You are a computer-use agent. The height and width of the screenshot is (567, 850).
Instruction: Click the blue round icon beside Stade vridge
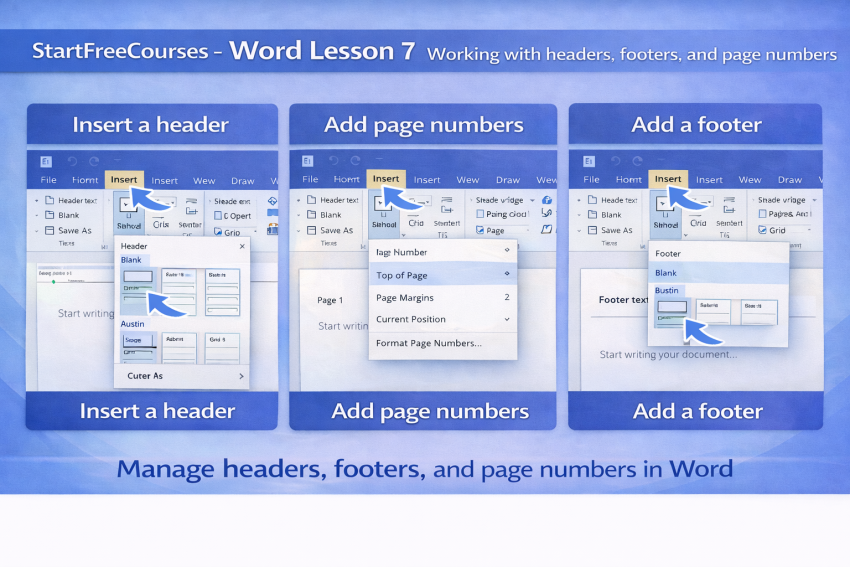pyautogui.click(x=547, y=200)
